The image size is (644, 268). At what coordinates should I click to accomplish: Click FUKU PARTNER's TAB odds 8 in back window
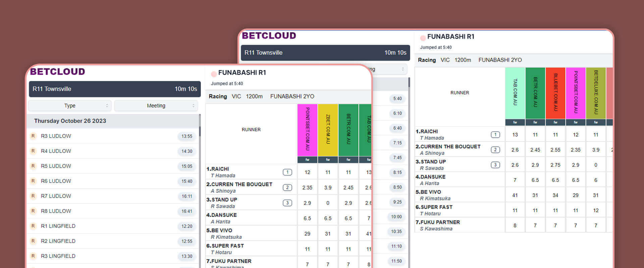click(515, 225)
